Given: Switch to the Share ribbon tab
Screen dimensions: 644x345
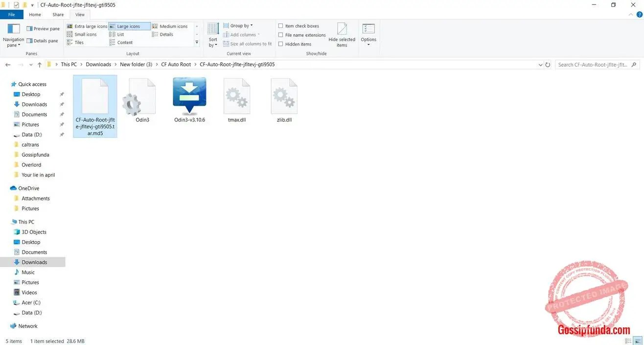Looking at the screenshot, I should (x=58, y=15).
